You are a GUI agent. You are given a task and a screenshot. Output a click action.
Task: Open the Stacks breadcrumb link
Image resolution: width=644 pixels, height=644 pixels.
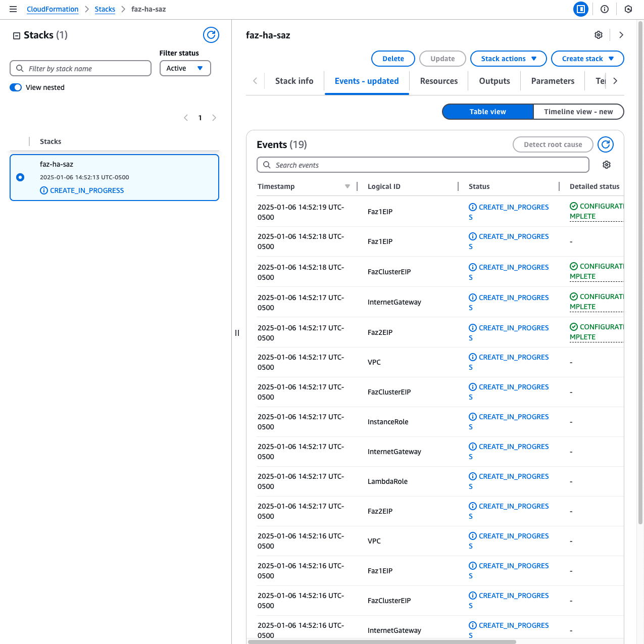click(105, 9)
